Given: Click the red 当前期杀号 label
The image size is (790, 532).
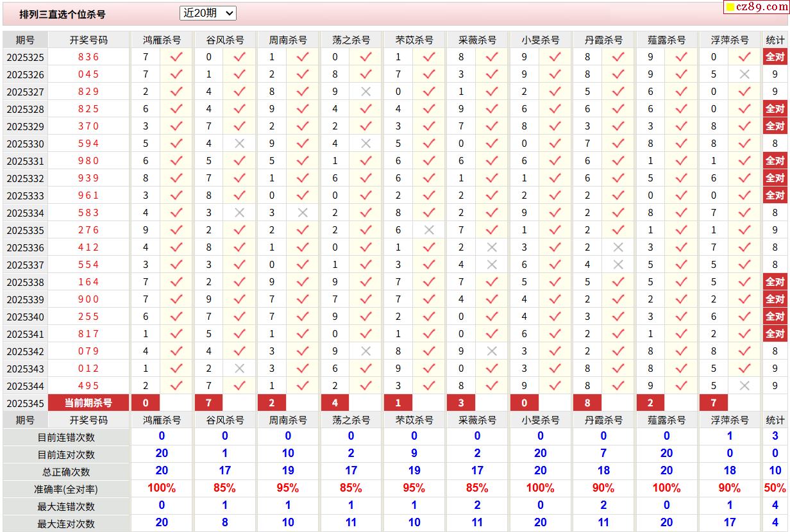Looking at the screenshot, I should pyautogui.click(x=88, y=403).
